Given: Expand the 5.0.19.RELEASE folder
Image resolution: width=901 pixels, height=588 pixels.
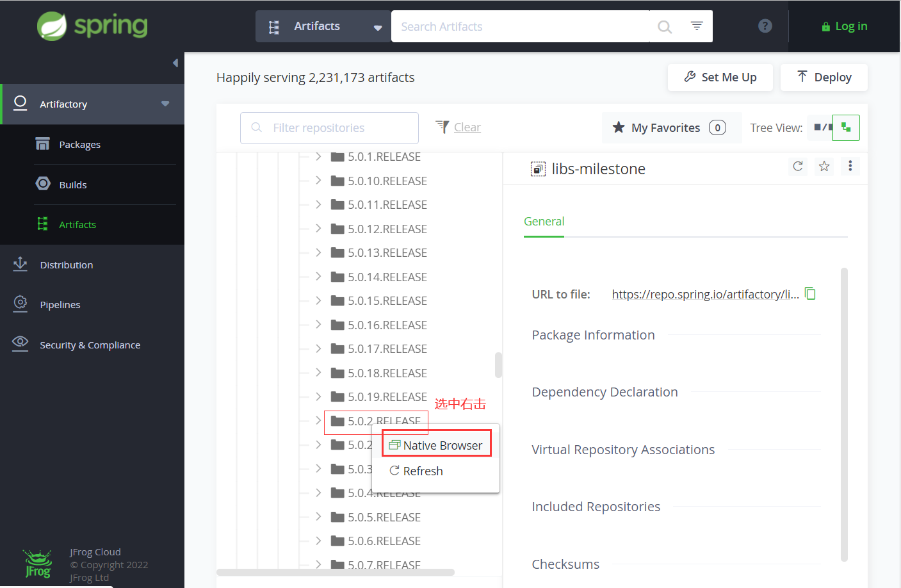Looking at the screenshot, I should pyautogui.click(x=318, y=396).
